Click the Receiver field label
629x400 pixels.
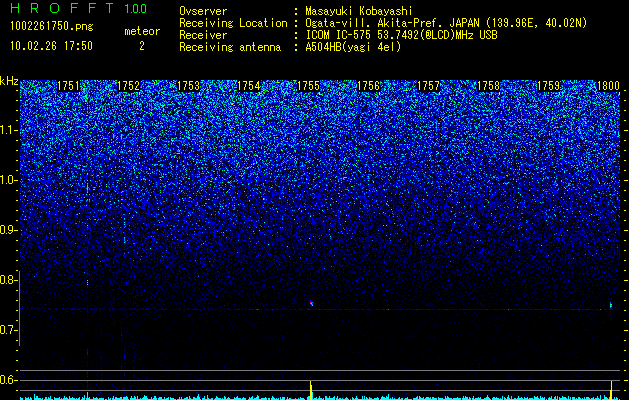[x=203, y=35]
